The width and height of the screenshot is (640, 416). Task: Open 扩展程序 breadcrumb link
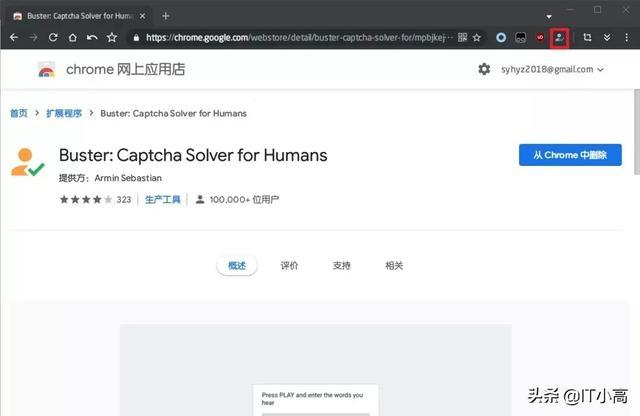[x=64, y=113]
